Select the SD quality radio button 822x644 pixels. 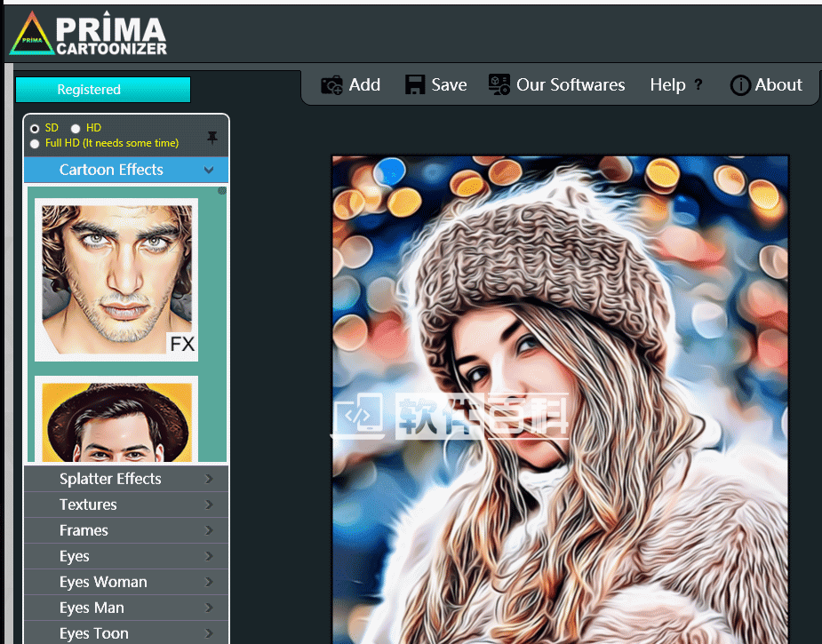click(x=35, y=129)
